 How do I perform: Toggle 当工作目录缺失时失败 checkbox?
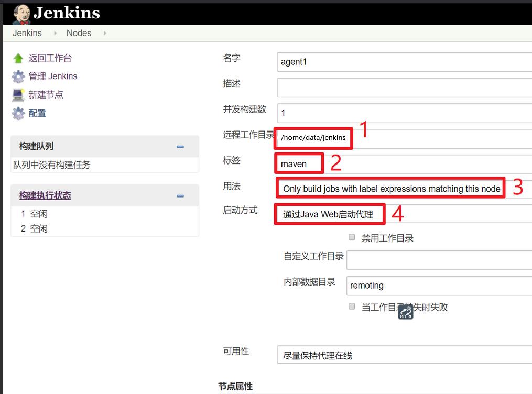tap(352, 306)
